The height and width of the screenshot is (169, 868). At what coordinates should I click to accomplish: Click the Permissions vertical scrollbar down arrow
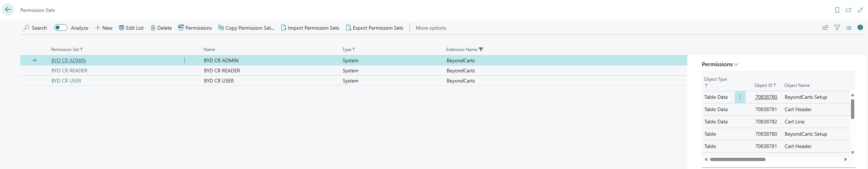[852, 153]
